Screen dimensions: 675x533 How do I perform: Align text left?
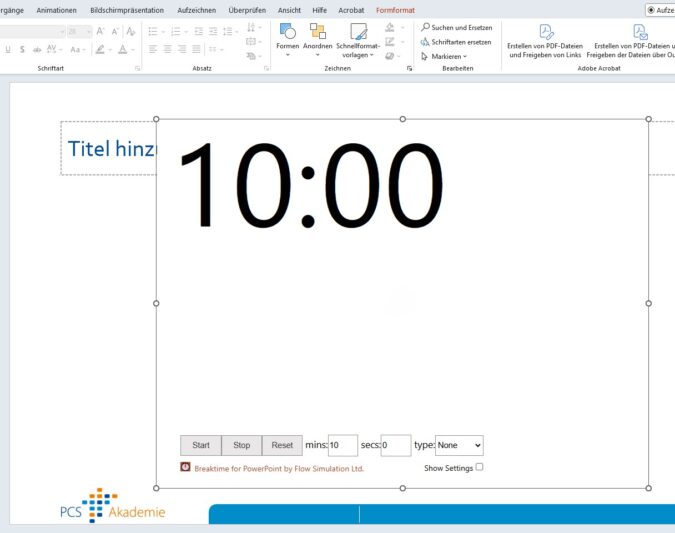point(153,50)
